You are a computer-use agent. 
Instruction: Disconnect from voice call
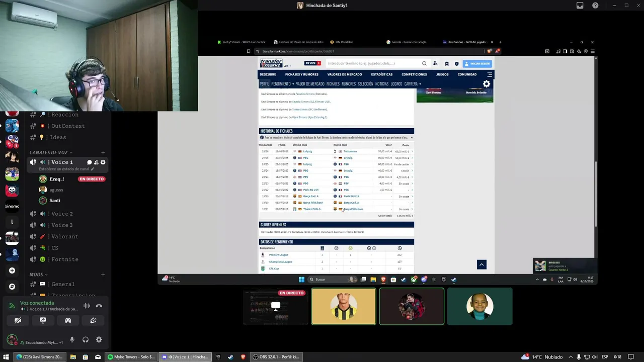pyautogui.click(x=99, y=306)
